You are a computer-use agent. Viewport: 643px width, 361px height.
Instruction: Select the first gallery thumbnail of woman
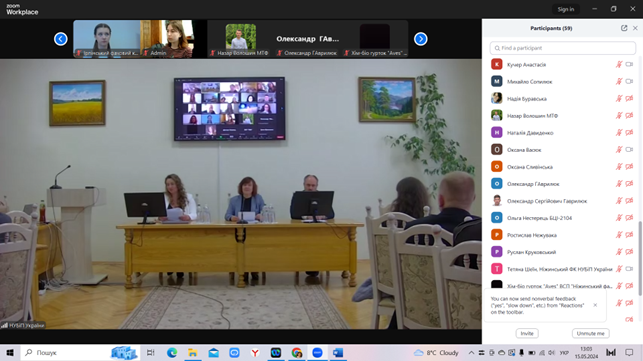point(107,39)
